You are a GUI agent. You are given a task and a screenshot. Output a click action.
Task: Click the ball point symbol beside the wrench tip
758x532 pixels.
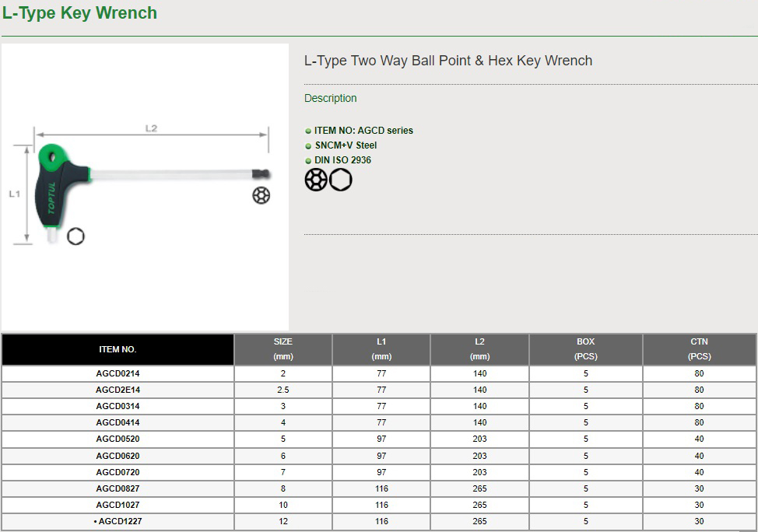[x=261, y=195]
